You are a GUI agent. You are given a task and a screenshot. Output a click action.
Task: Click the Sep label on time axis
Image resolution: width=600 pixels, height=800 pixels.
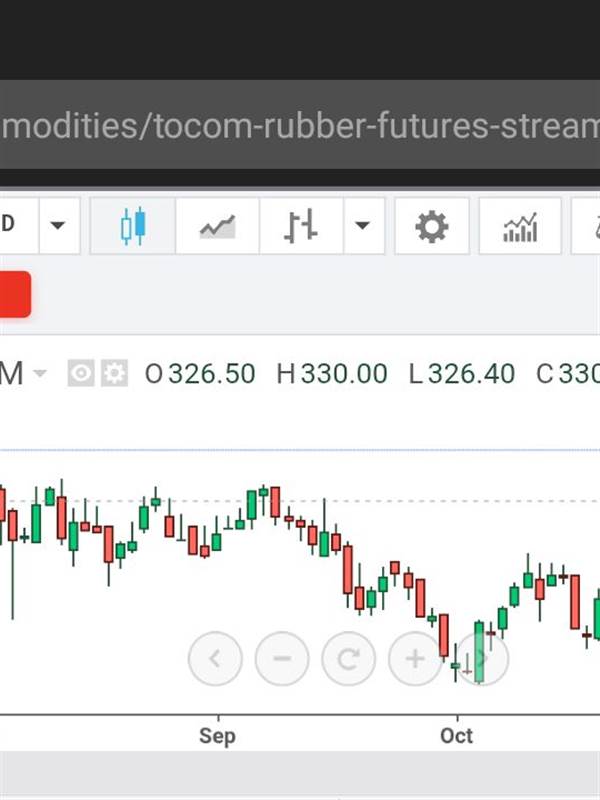click(217, 736)
